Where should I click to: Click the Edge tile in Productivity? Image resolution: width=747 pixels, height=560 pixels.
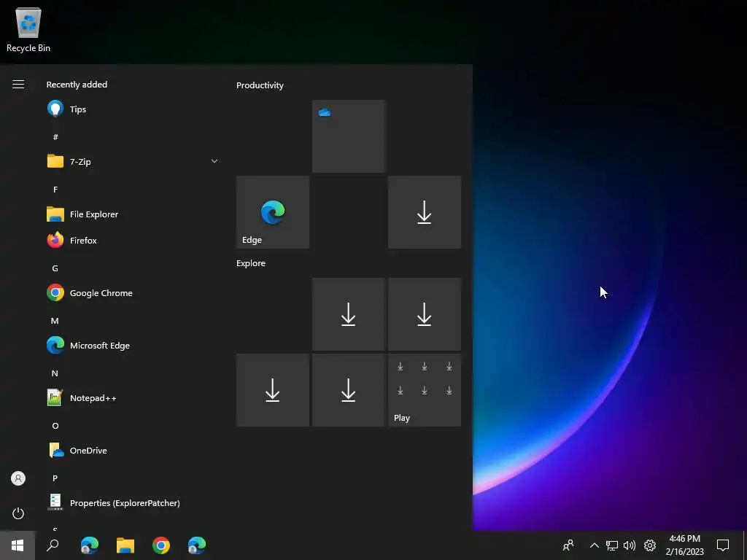tap(273, 212)
